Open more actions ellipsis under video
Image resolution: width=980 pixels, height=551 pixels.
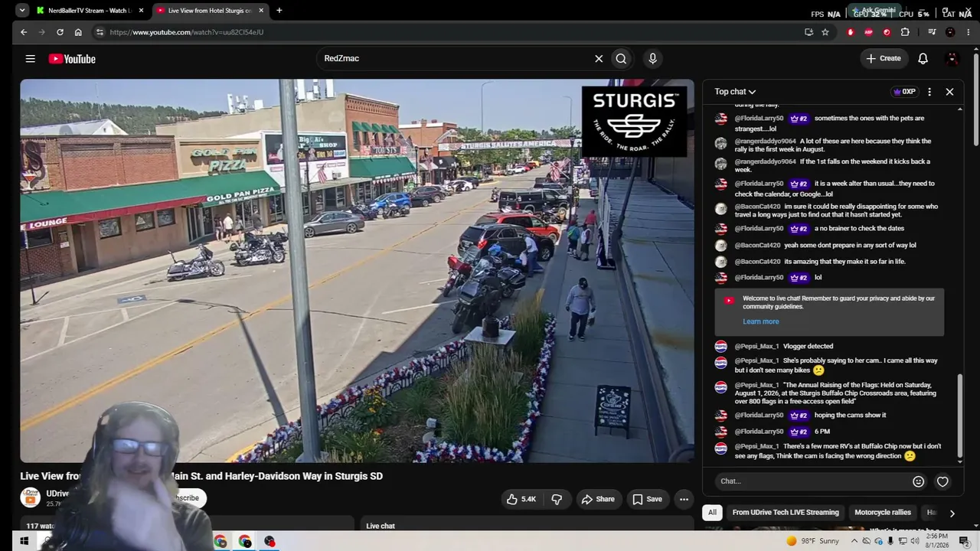[684, 499]
